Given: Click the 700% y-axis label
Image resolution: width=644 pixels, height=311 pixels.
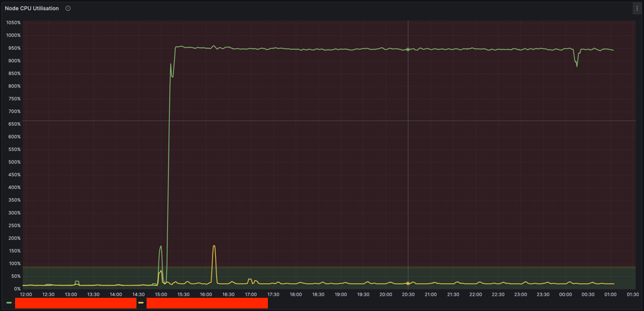Looking at the screenshot, I should [x=14, y=111].
